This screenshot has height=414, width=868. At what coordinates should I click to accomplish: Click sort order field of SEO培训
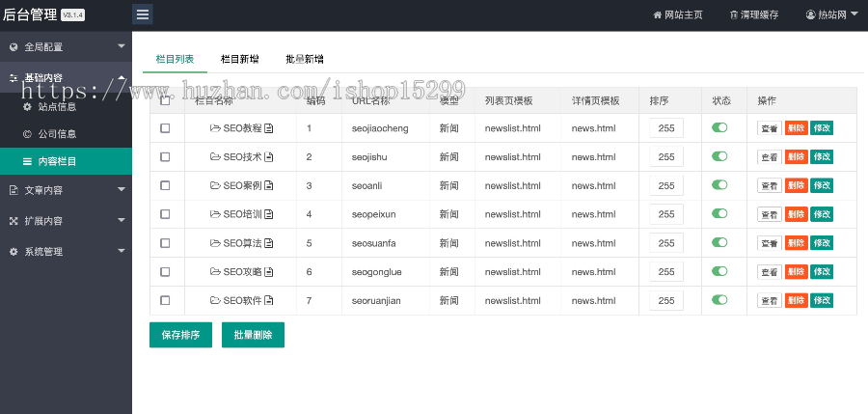click(666, 214)
